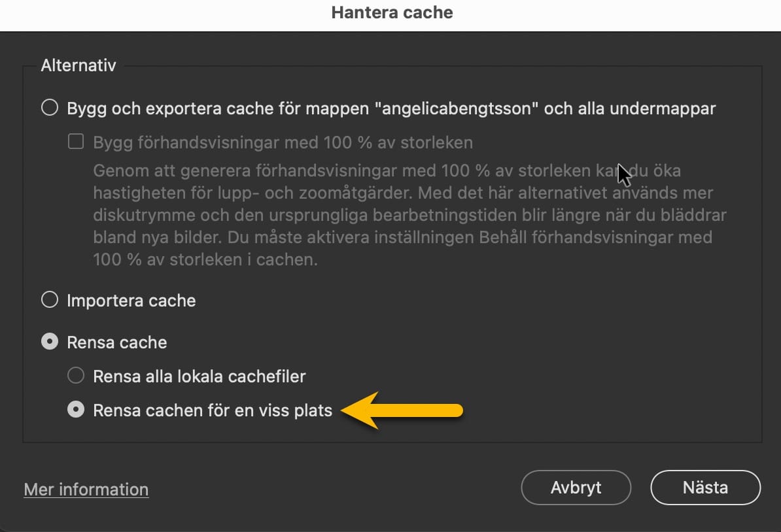The image size is (781, 532).
Task: Enable the "Bygg förhandsvisningar med 100 %" checkbox box
Action: (77, 142)
